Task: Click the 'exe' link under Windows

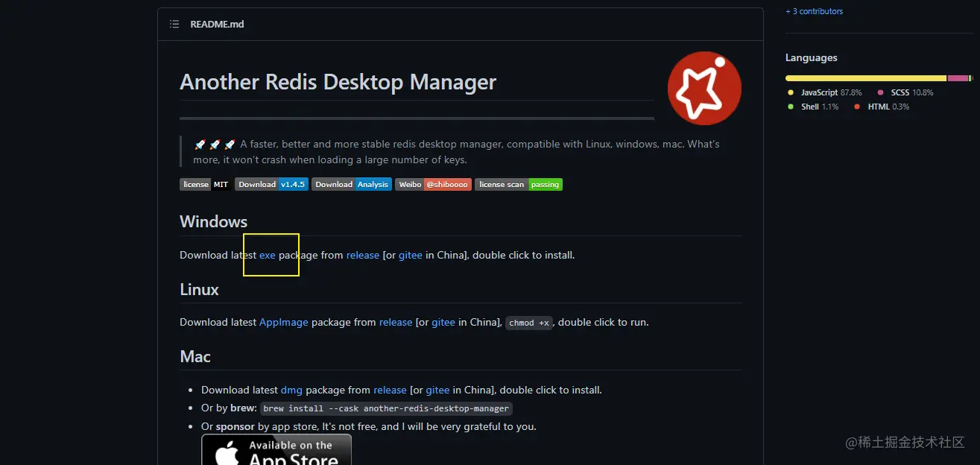Action: (x=268, y=255)
